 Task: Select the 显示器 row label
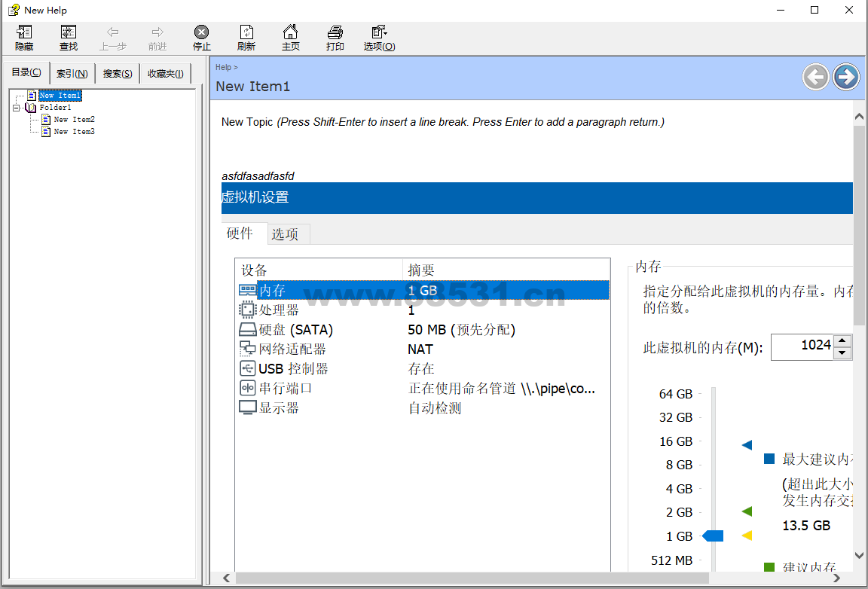pyautogui.click(x=279, y=408)
